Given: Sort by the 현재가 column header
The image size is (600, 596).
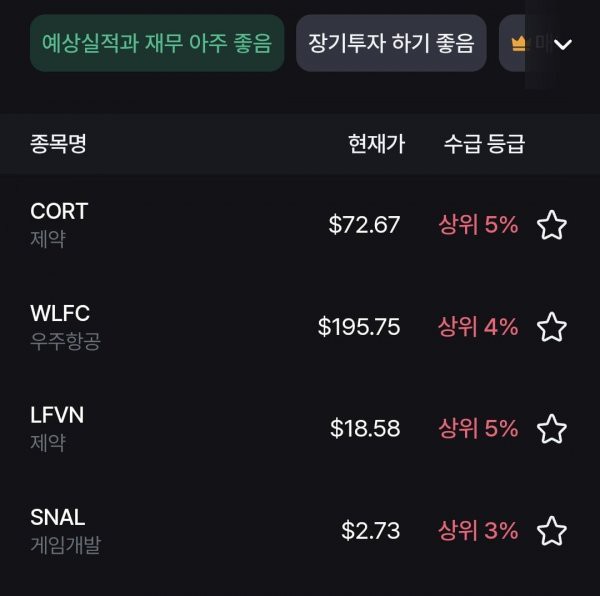Looking at the screenshot, I should point(376,144).
